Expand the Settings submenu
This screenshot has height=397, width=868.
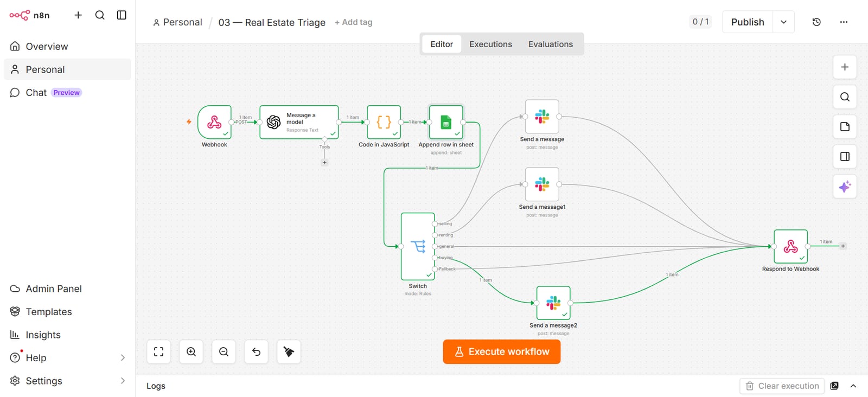point(123,381)
